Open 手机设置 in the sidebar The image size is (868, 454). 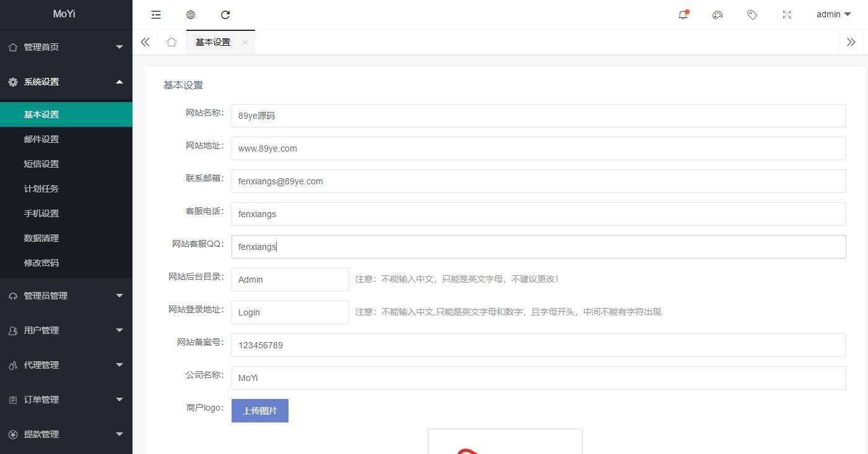[66, 213]
